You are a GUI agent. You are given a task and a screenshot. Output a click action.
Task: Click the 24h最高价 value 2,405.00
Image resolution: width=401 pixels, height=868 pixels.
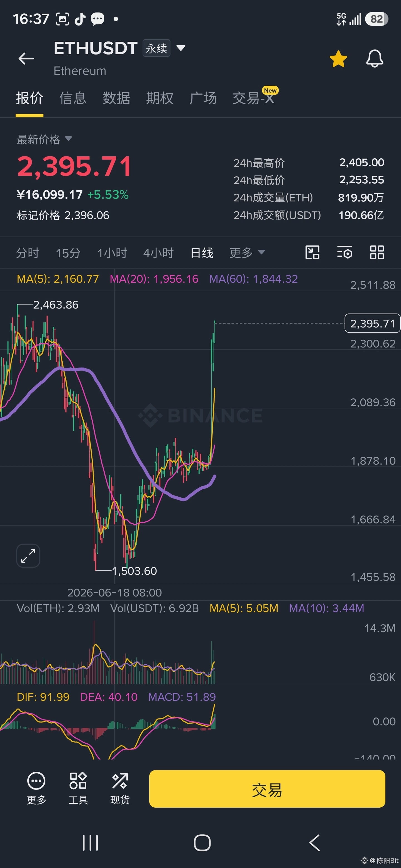[x=361, y=163]
